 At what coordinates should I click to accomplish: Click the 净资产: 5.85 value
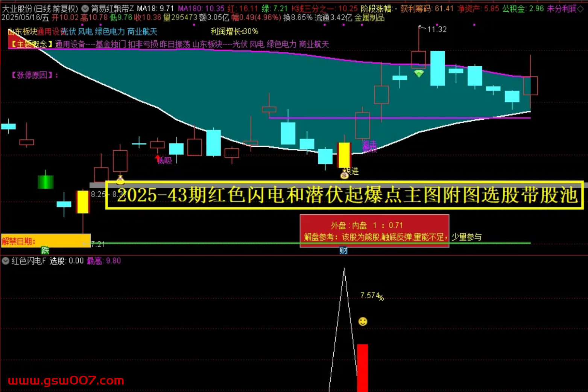tap(478, 8)
